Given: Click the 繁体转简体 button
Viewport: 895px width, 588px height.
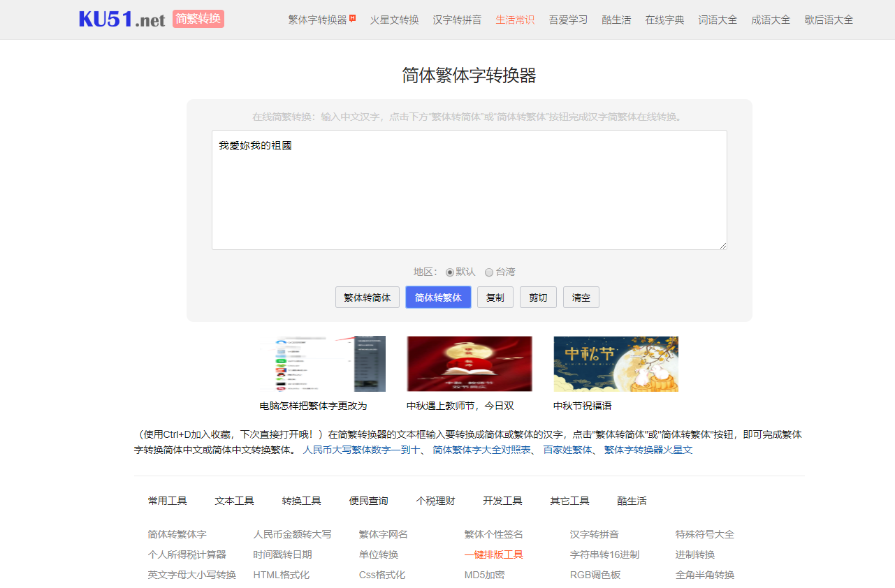Looking at the screenshot, I should click(368, 297).
